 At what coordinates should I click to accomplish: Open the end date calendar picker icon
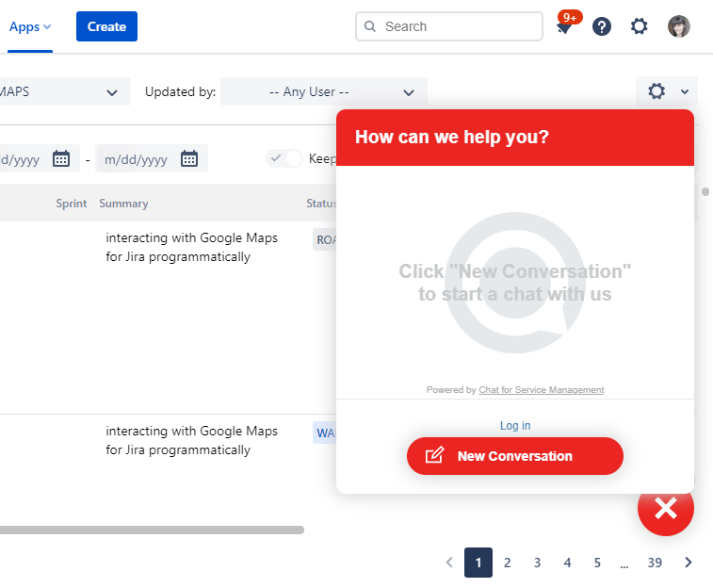pyautogui.click(x=189, y=158)
